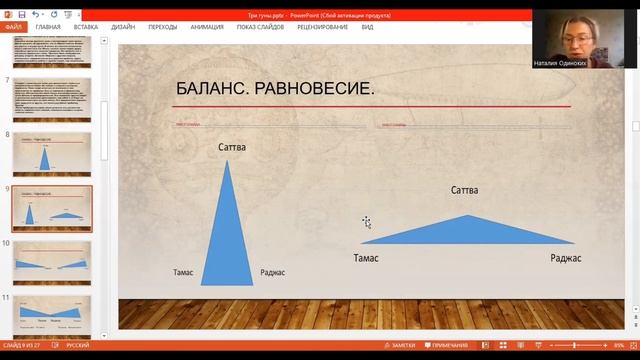
Task: Open the undo history dropdown arrow
Action: tap(43, 15)
